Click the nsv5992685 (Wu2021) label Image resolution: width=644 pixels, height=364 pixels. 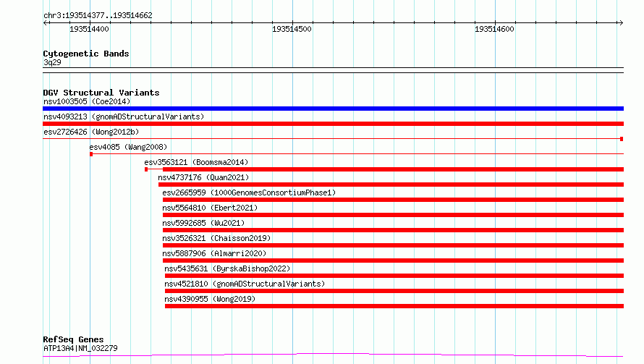[203, 223]
